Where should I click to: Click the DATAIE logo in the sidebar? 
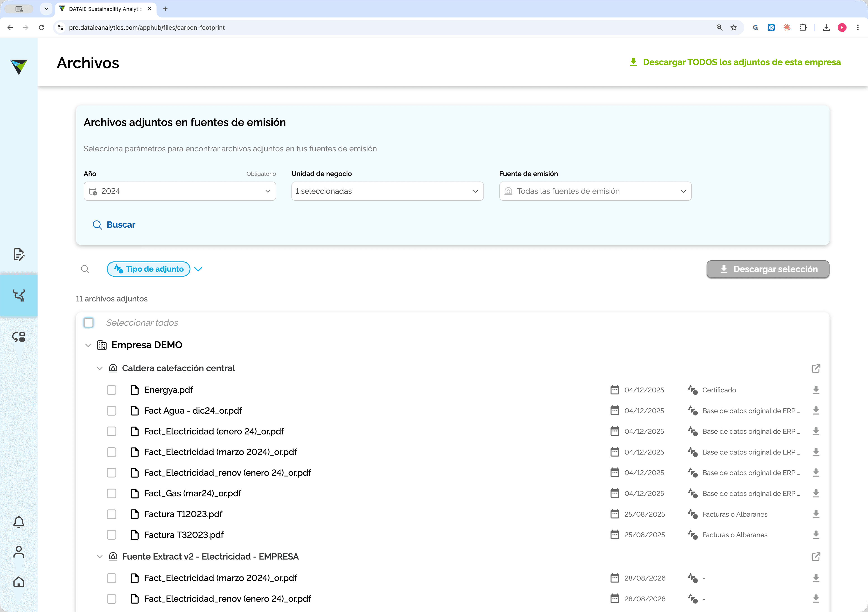pos(19,66)
